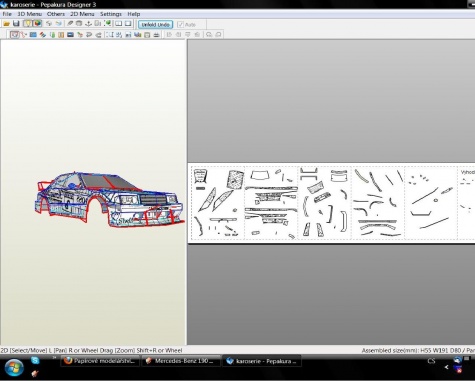The height and width of the screenshot is (381, 475).
Task: Switch to the Firefox 'Papírové modelářství' taskbar window
Action: click(100, 361)
